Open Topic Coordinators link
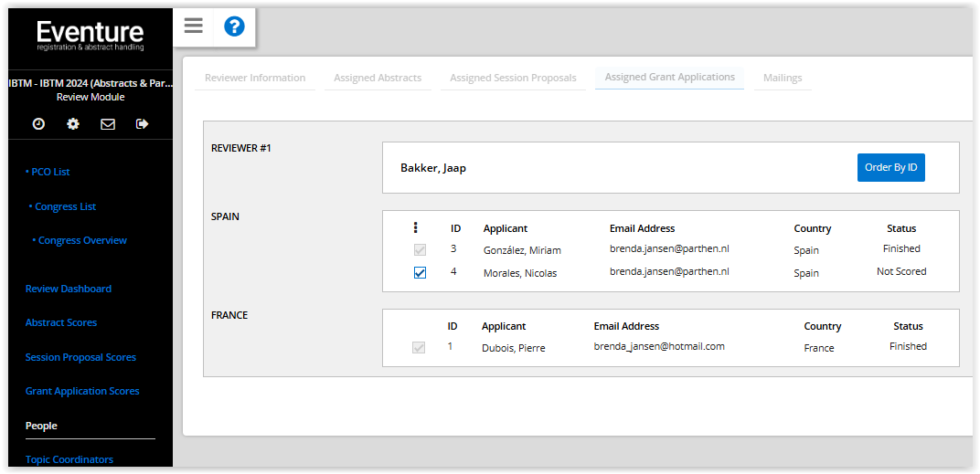The image size is (980, 474). point(69,459)
